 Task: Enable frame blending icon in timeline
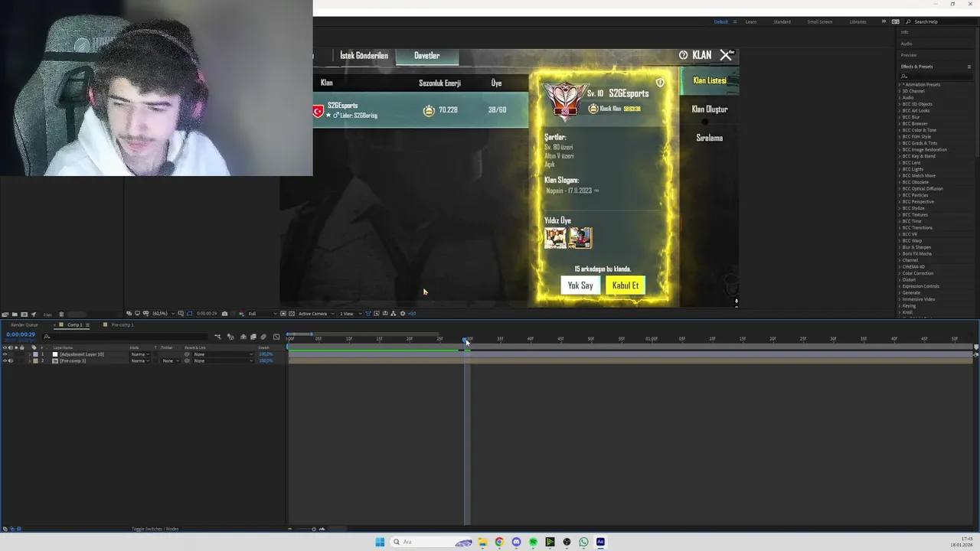point(253,337)
